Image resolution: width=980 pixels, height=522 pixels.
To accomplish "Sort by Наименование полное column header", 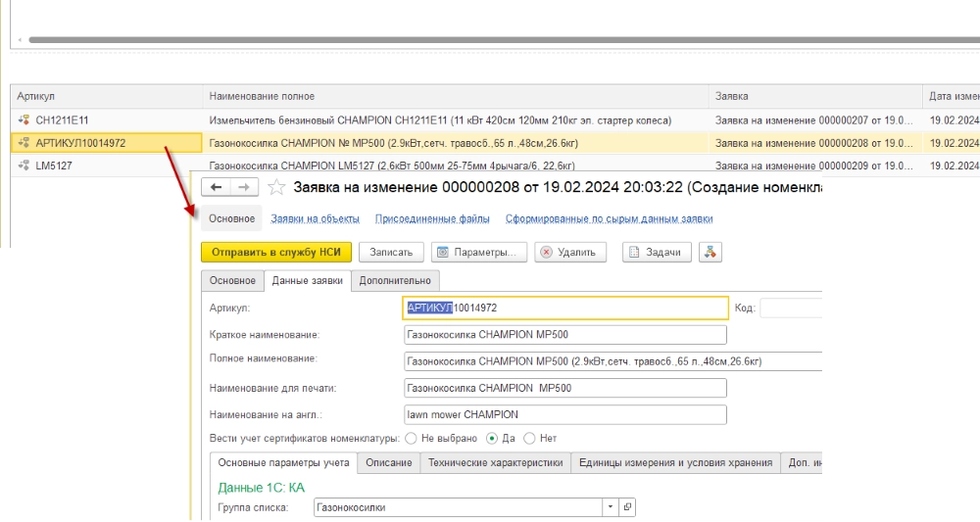I will click(x=456, y=96).
